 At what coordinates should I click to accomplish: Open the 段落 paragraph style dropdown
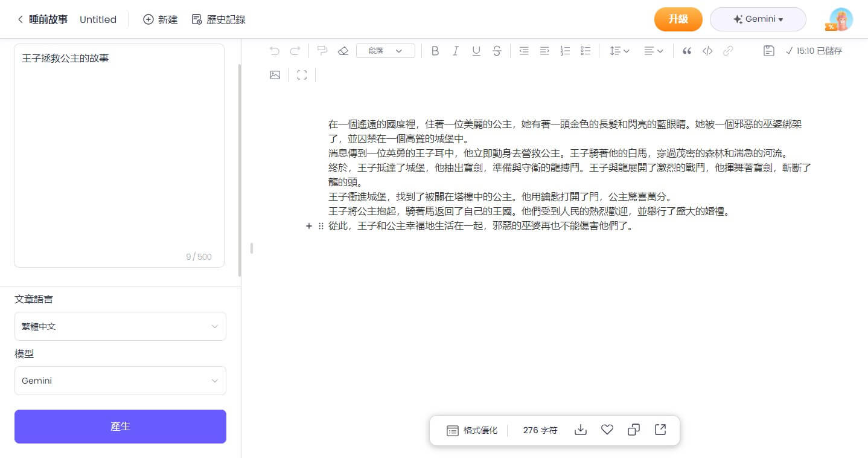tap(386, 51)
